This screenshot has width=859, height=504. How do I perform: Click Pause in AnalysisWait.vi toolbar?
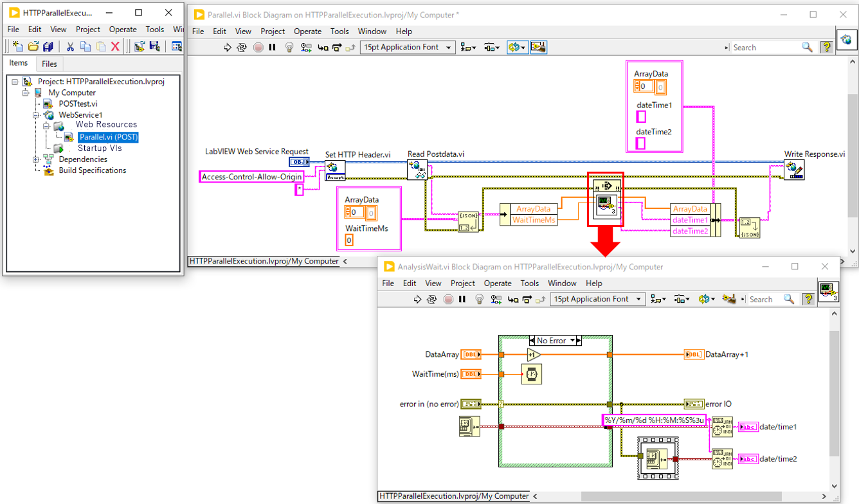(x=462, y=299)
